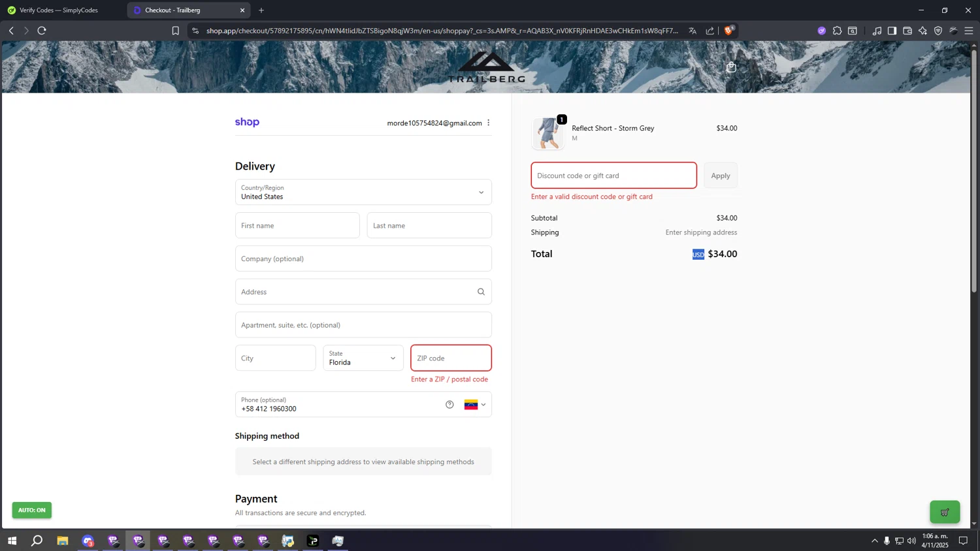Click the browser address bar URL
This screenshot has width=980, height=551.
[442, 31]
